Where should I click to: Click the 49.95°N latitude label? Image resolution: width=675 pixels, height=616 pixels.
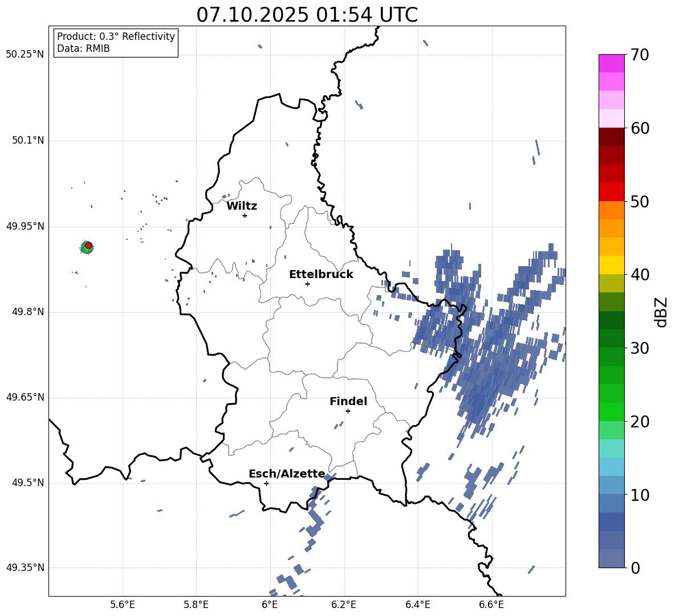point(25,226)
